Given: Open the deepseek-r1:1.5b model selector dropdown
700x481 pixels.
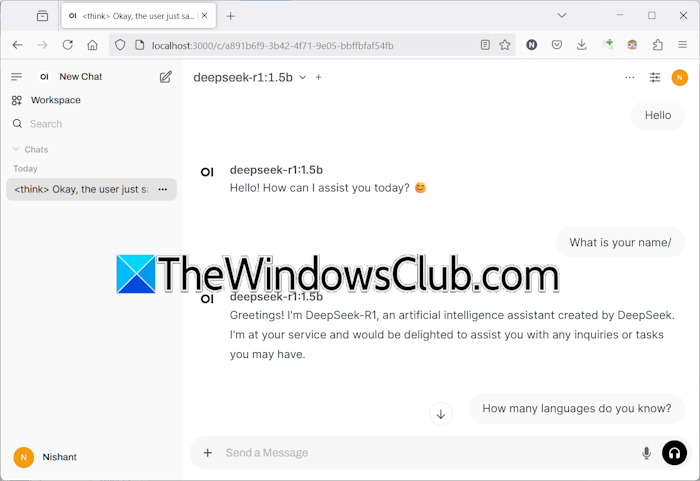Looking at the screenshot, I should (x=250, y=77).
